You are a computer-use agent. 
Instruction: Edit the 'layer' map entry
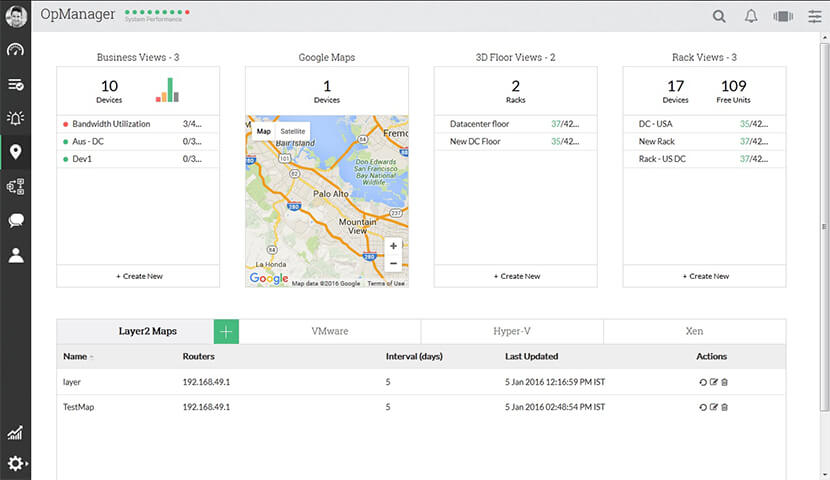(x=714, y=382)
